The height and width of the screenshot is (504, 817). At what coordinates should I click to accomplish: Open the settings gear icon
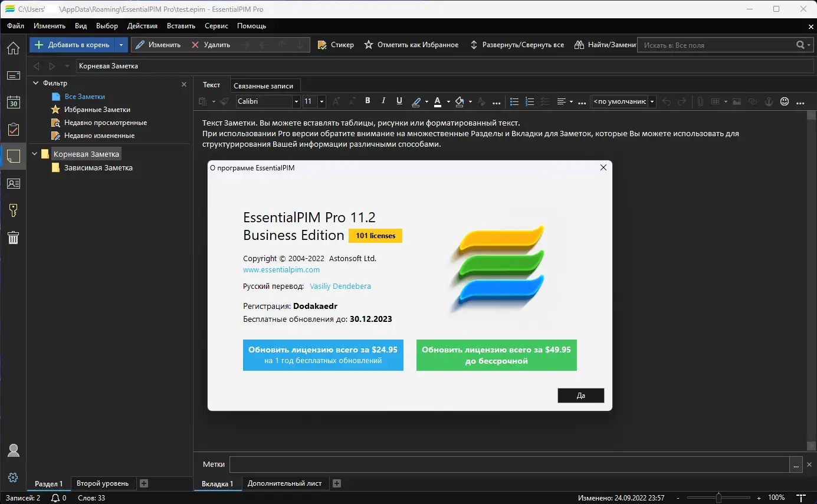[x=13, y=477]
